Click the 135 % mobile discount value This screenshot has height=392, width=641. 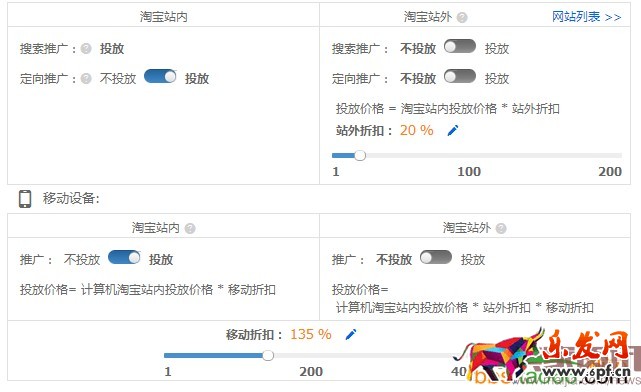pos(311,334)
